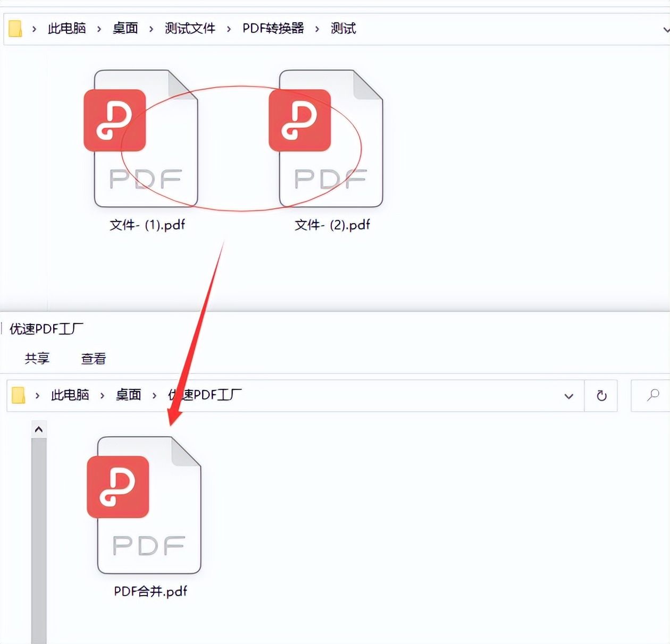The width and height of the screenshot is (670, 644).
Task: Expand chevron after 桌面 in lower path
Action: click(154, 395)
